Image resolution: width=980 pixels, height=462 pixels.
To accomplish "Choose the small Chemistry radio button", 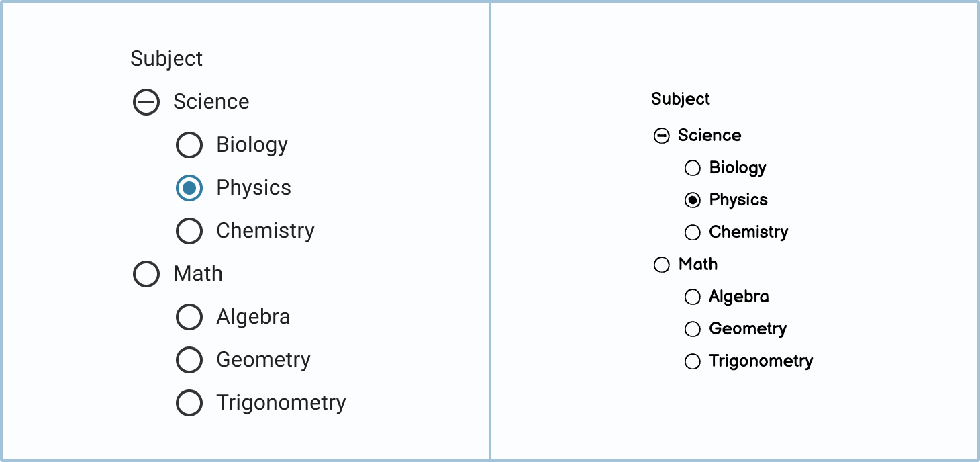I will click(x=693, y=232).
